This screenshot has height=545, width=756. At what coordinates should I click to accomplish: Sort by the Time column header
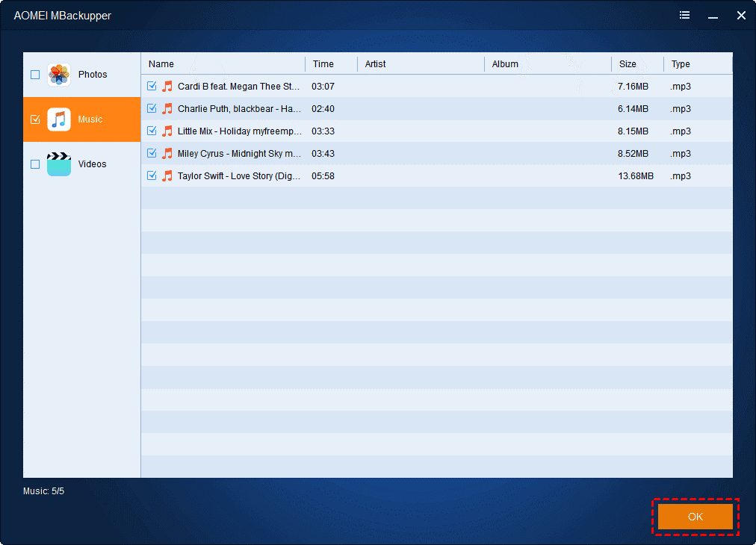[323, 64]
